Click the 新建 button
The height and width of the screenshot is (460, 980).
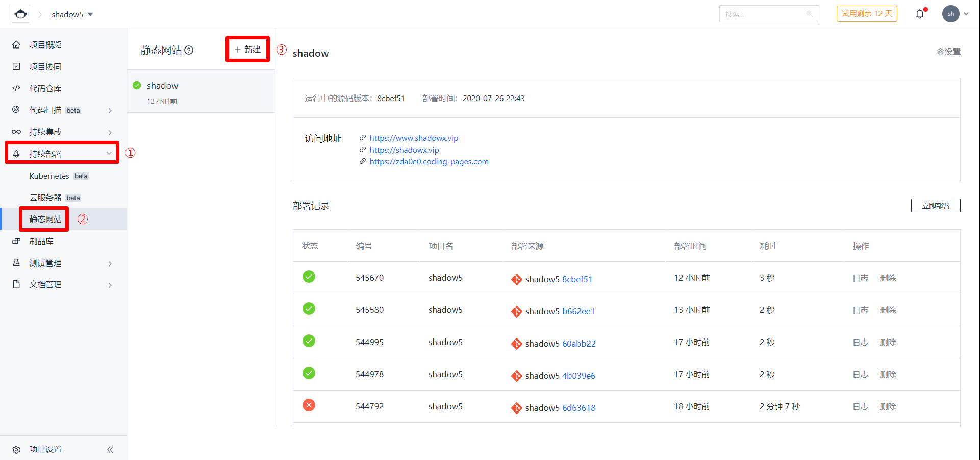pyautogui.click(x=247, y=49)
